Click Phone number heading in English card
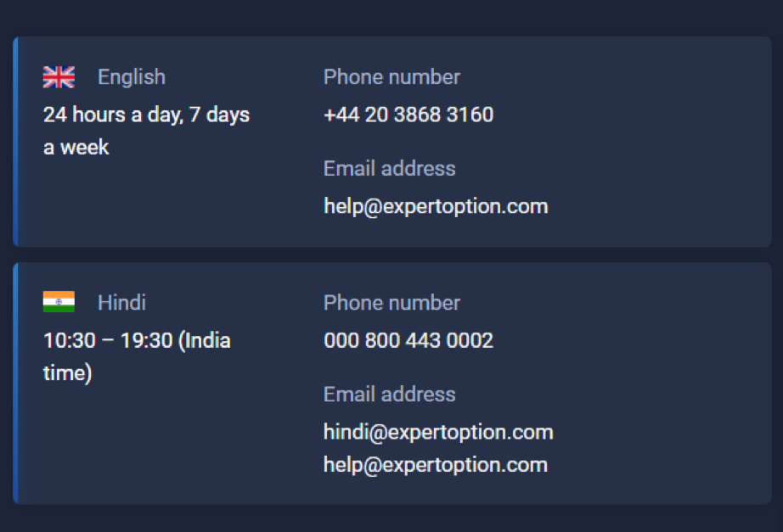Screen dimensions: 783x532 coord(392,77)
